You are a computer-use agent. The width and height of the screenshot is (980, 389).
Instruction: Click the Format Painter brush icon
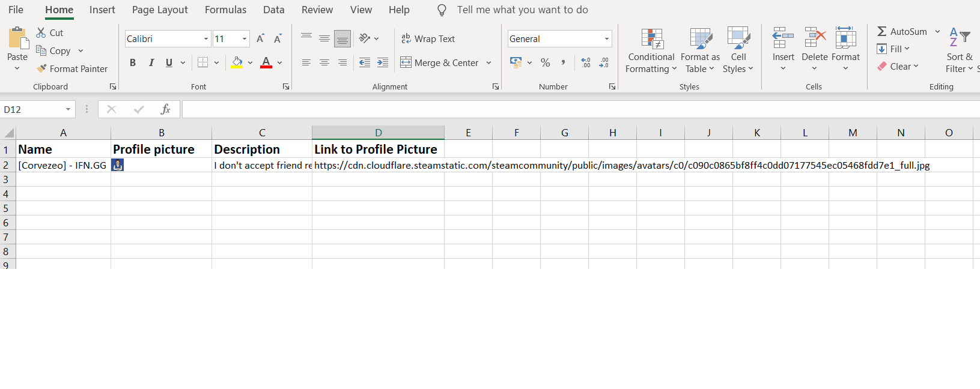(41, 68)
